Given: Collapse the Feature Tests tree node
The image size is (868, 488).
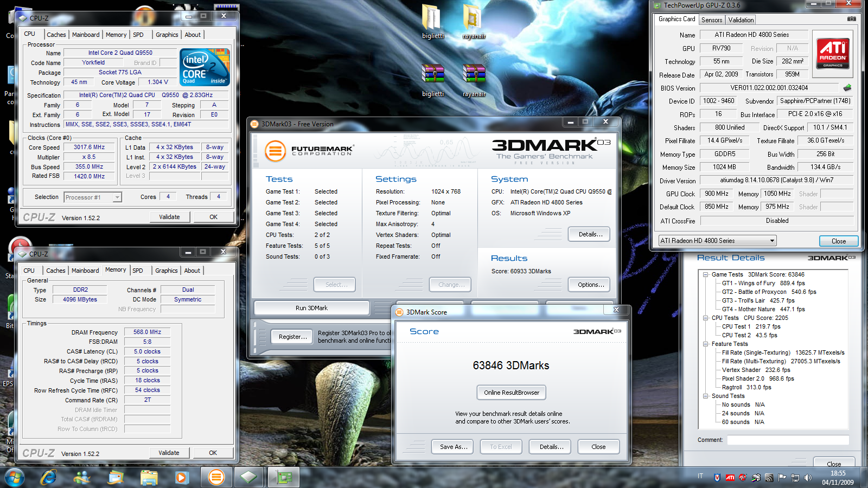Looking at the screenshot, I should tap(705, 344).
